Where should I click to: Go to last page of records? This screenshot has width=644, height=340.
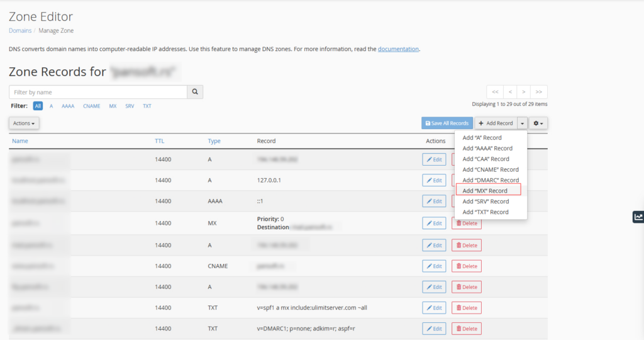pos(539,92)
